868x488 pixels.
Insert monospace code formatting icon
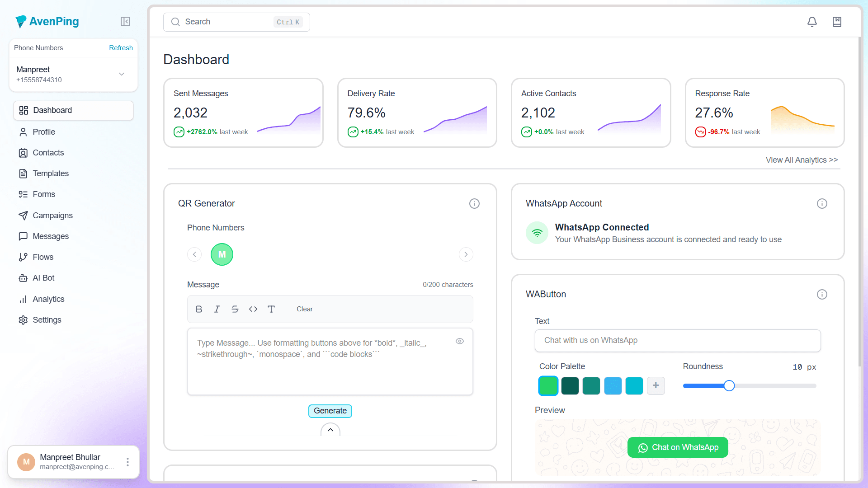(x=253, y=309)
